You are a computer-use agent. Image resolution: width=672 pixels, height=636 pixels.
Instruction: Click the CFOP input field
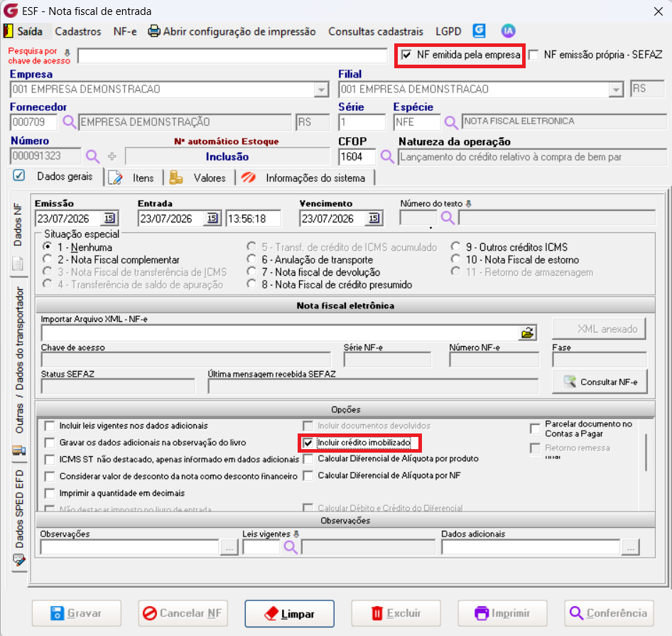click(x=357, y=156)
